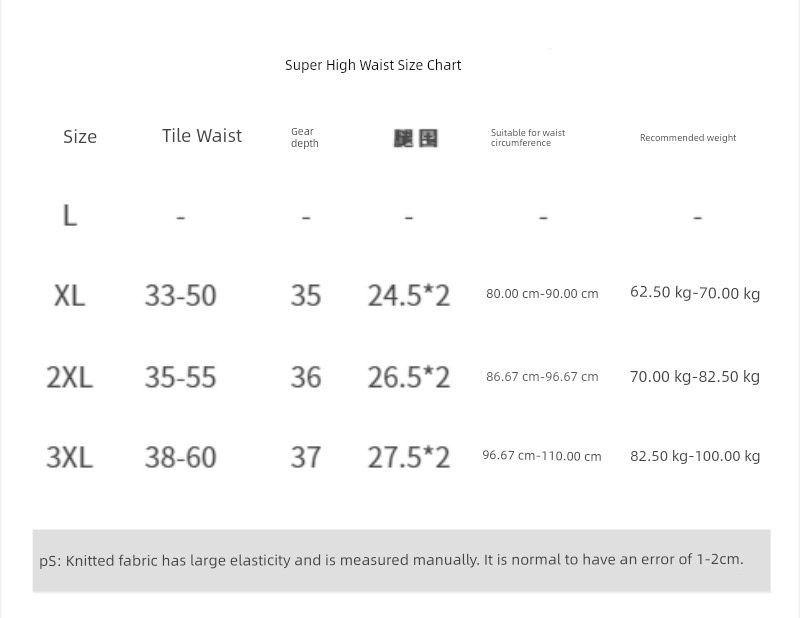
Task: Click the 24.5*2 leg measurement
Action: point(409,295)
